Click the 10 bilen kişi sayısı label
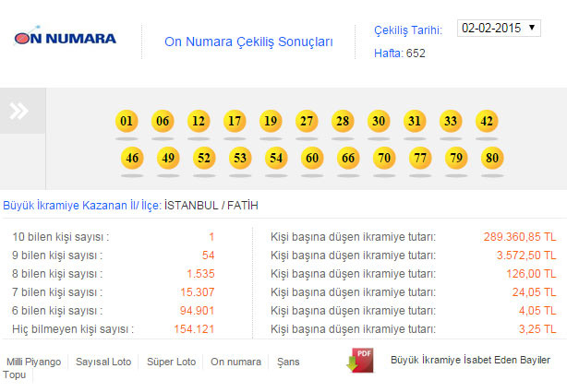The image size is (567, 392). pyautogui.click(x=61, y=237)
